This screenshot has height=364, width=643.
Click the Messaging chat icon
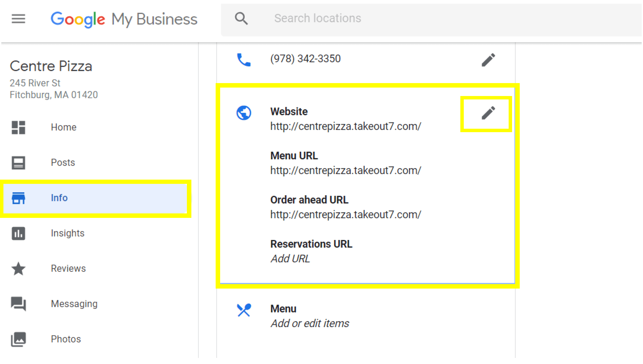click(x=18, y=304)
